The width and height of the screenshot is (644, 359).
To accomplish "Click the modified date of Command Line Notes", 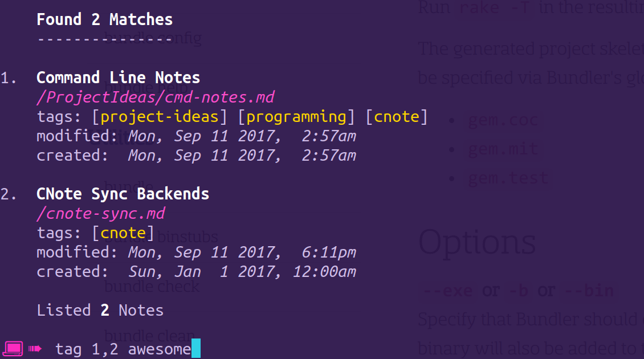I will 242,136.
